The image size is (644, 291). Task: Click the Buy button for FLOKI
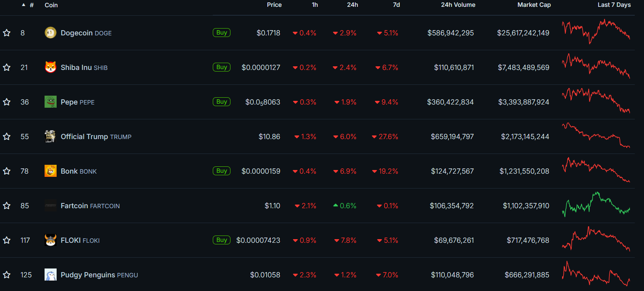tap(222, 240)
